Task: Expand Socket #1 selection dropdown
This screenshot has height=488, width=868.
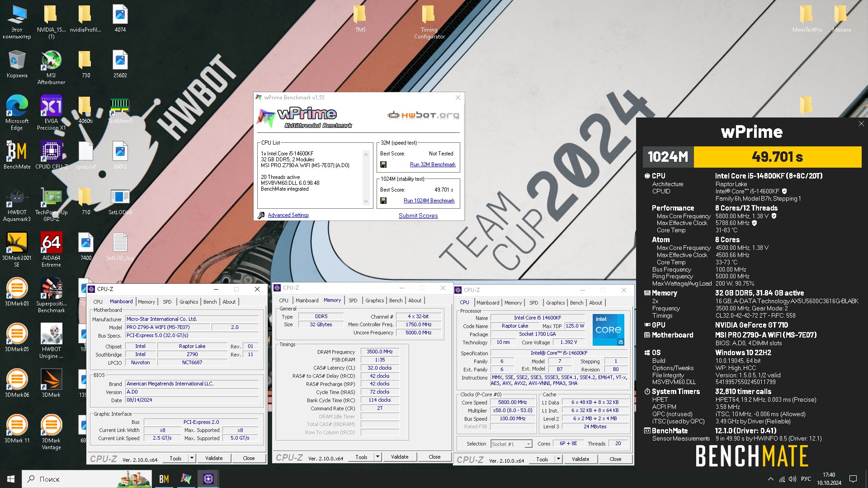Action: point(528,444)
